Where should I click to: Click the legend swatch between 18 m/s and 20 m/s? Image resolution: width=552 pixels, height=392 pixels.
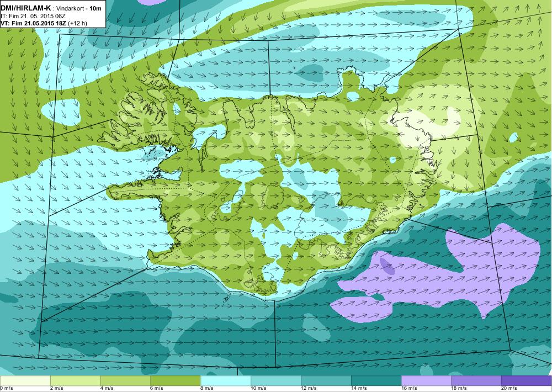[476, 381]
